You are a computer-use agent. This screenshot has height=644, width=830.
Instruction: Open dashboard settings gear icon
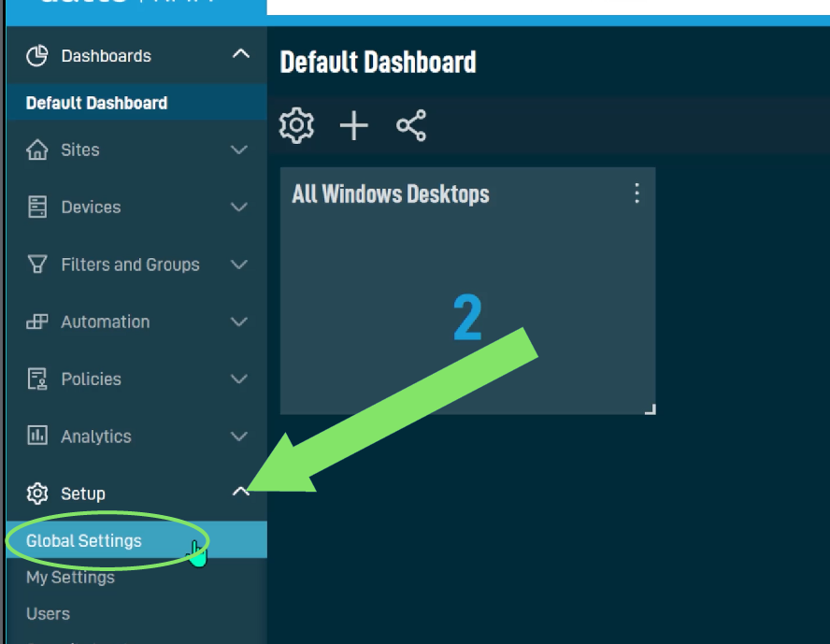tap(296, 125)
